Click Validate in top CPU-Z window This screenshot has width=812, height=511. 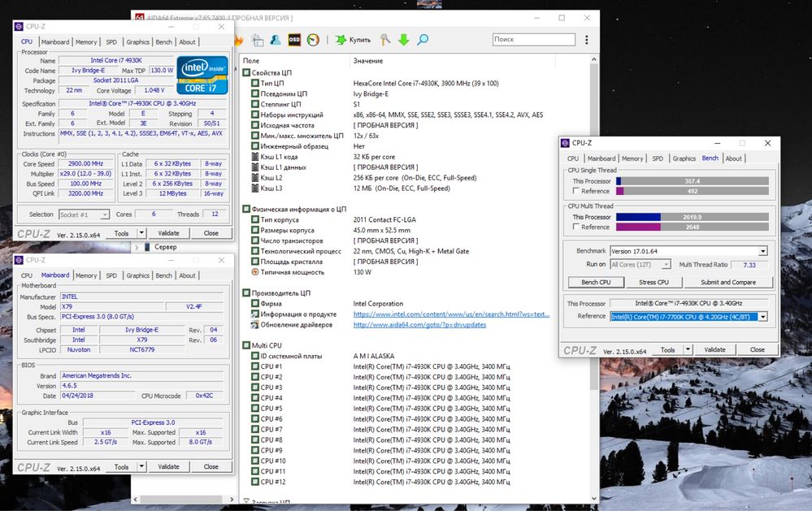pyautogui.click(x=168, y=233)
